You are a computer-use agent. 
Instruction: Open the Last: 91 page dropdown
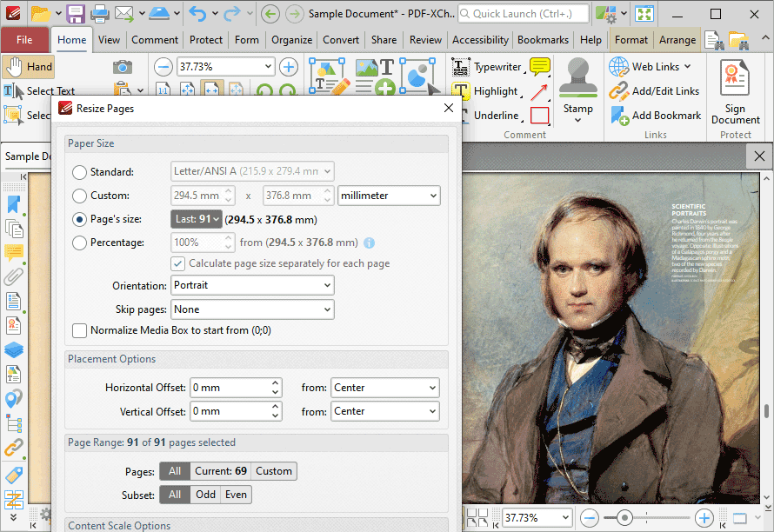[197, 219]
